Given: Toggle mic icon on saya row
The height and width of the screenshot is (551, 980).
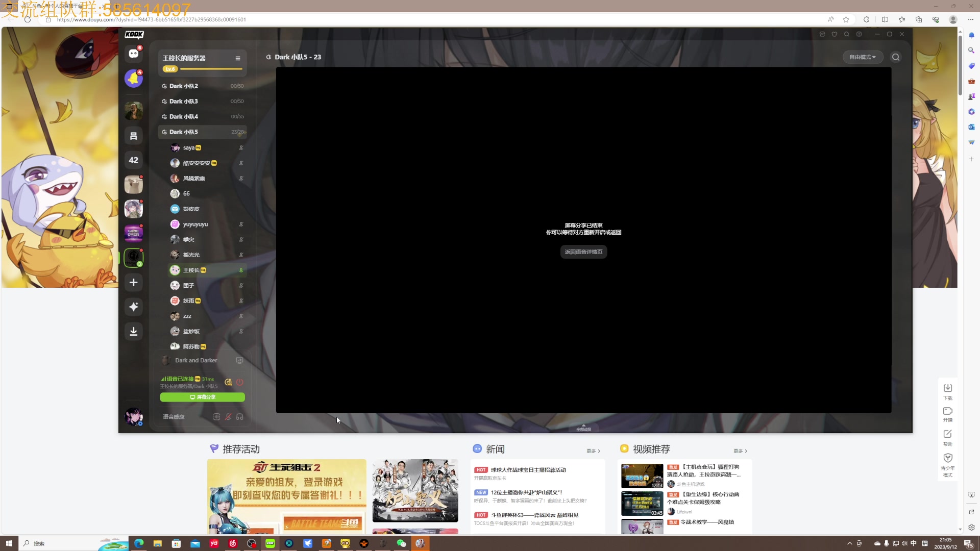Looking at the screenshot, I should (x=241, y=148).
